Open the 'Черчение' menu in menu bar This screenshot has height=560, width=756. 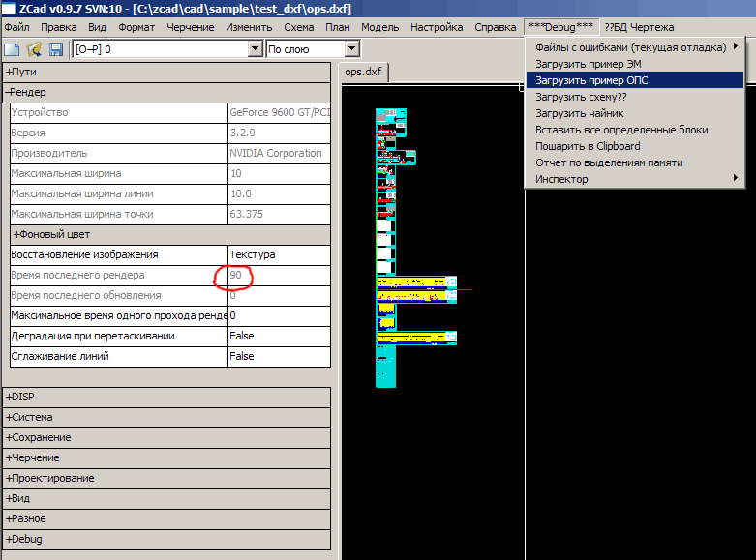click(x=191, y=27)
